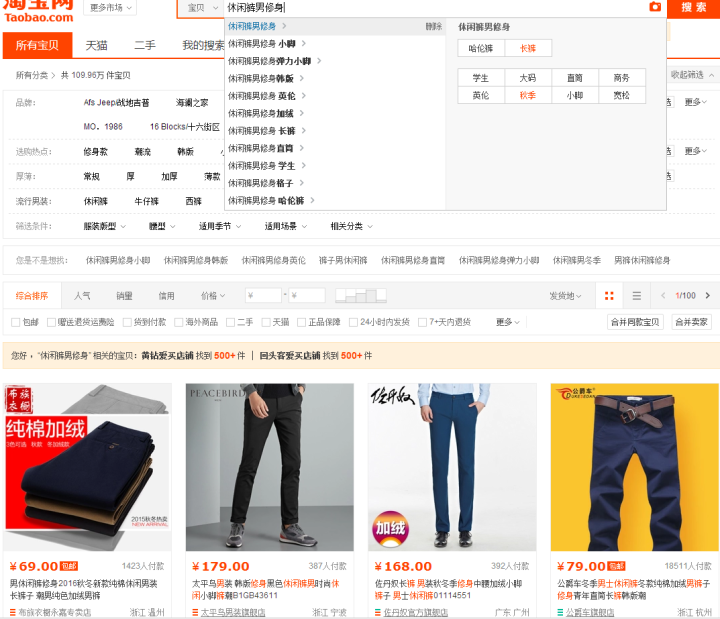Delete first suggestion via 删除
The width and height of the screenshot is (720, 619).
(x=433, y=26)
